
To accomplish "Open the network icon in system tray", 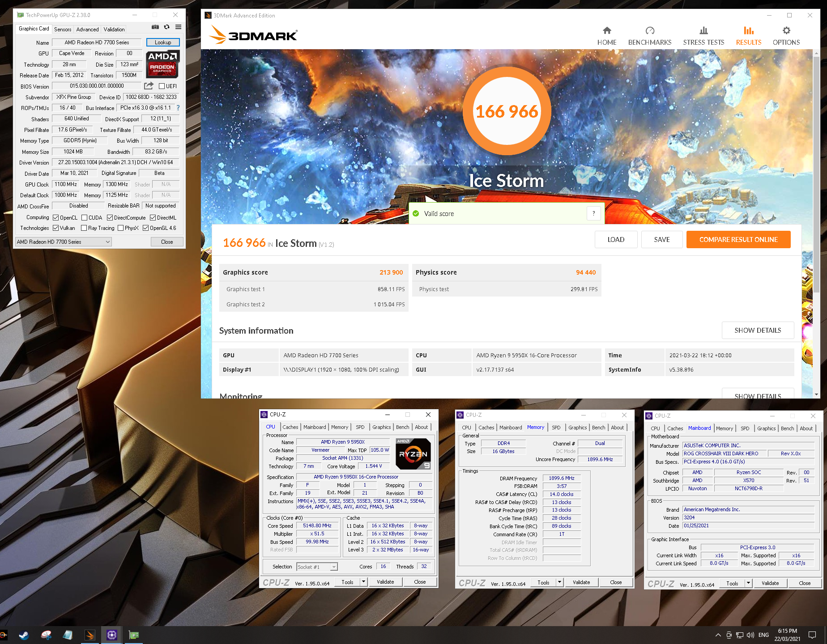I will pyautogui.click(x=740, y=635).
